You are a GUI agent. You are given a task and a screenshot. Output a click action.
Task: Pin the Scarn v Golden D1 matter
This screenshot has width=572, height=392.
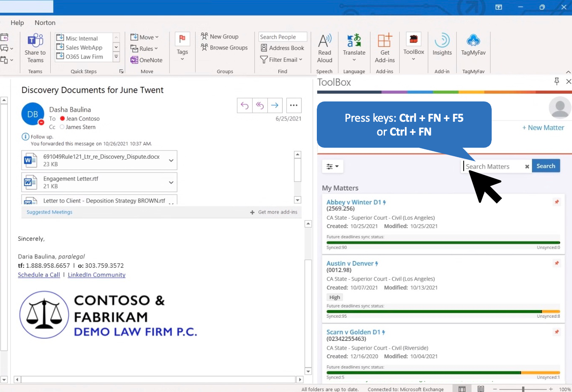[x=557, y=332]
